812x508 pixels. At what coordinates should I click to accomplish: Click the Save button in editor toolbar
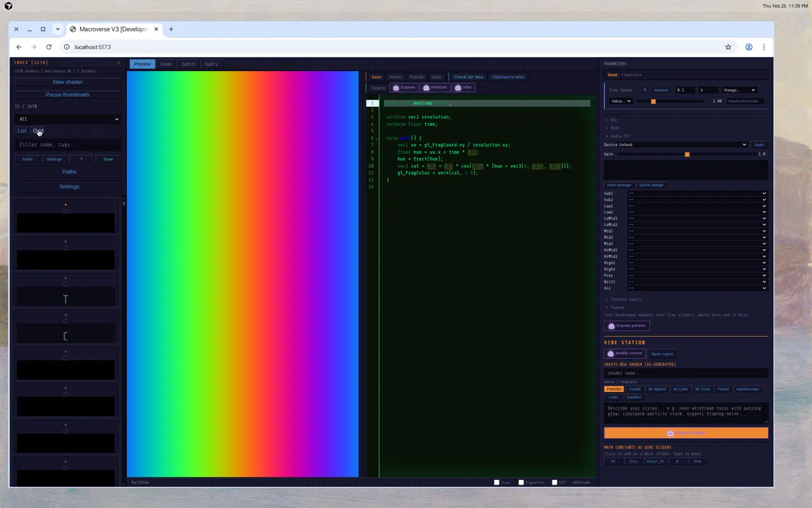point(376,77)
